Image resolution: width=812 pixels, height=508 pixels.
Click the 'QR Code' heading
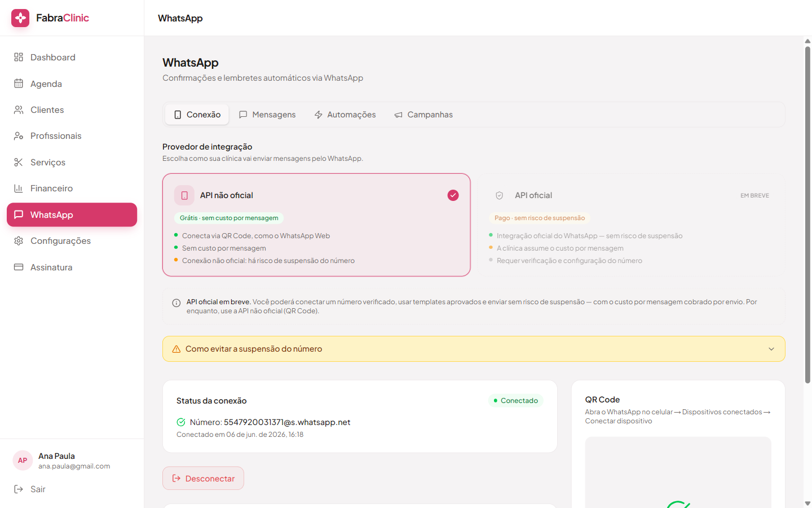click(602, 400)
